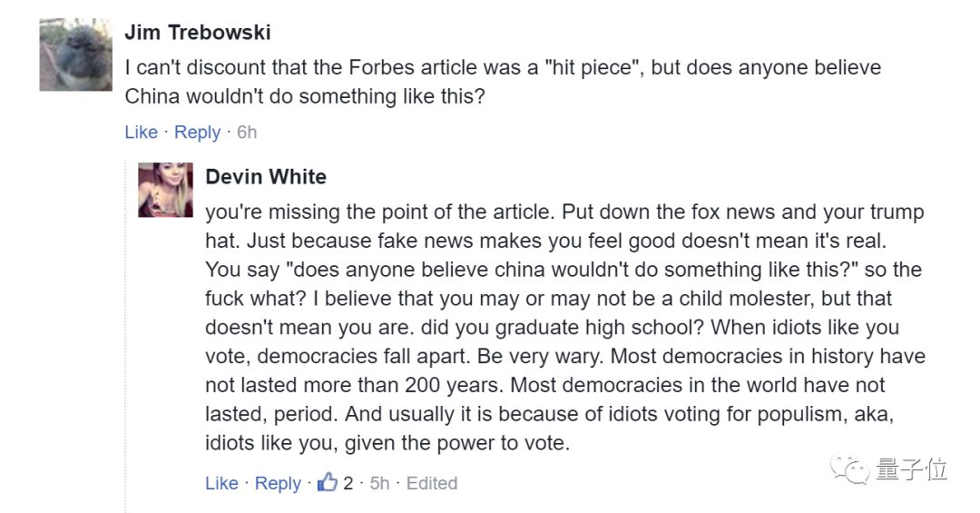Viewport: 980px width, 513px height.
Task: Click the 5h timestamp on Devin's reply
Action: point(379,483)
